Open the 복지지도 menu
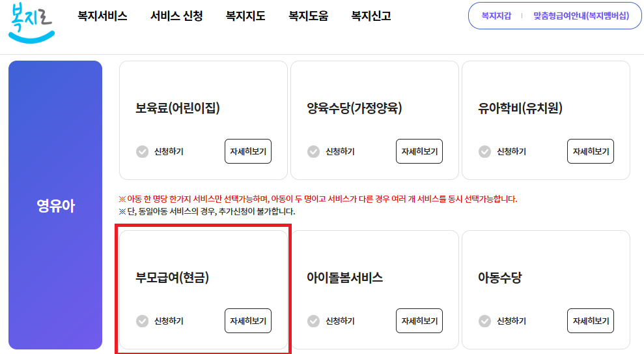This screenshot has height=354, width=644. [x=245, y=16]
